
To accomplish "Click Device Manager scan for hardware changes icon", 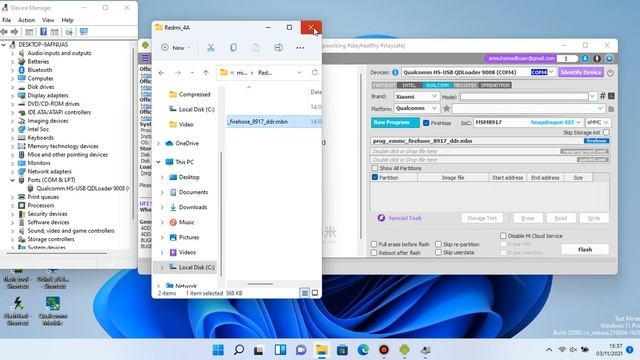I will click(x=84, y=32).
